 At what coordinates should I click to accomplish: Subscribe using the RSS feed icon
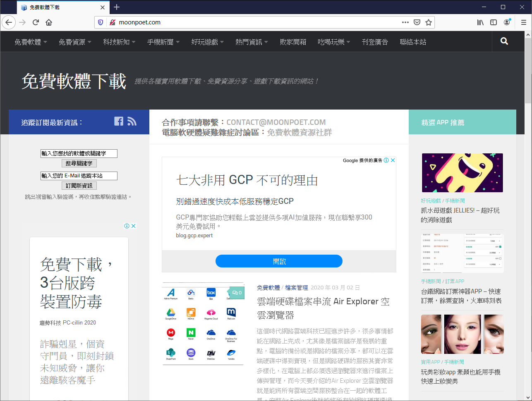(x=132, y=121)
